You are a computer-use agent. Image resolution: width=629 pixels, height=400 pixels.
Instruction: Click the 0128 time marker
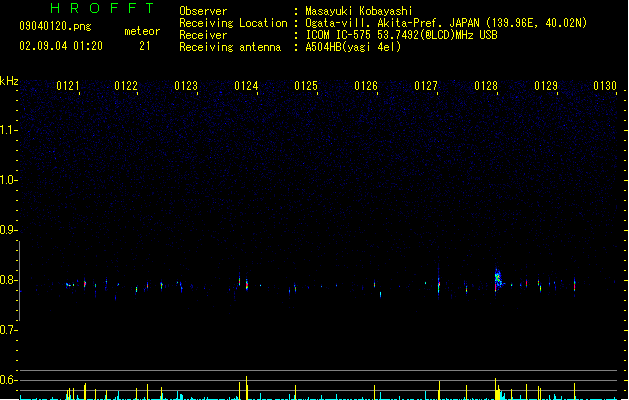coord(486,86)
